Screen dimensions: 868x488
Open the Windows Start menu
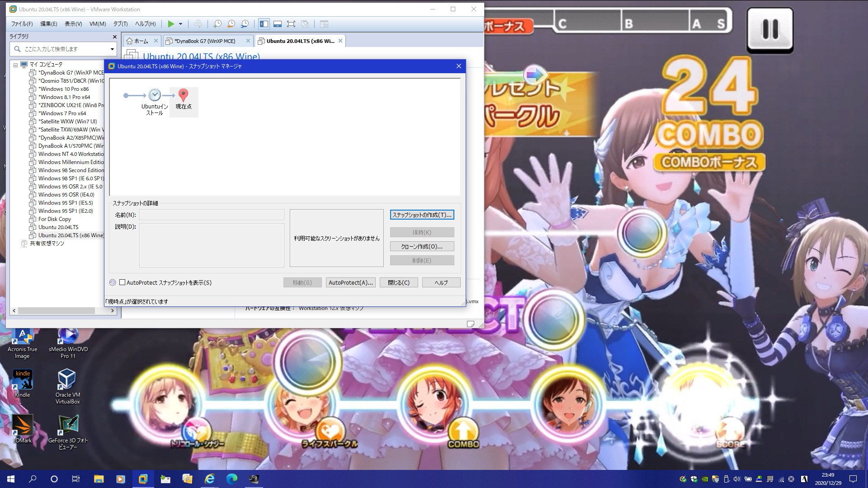click(x=11, y=479)
